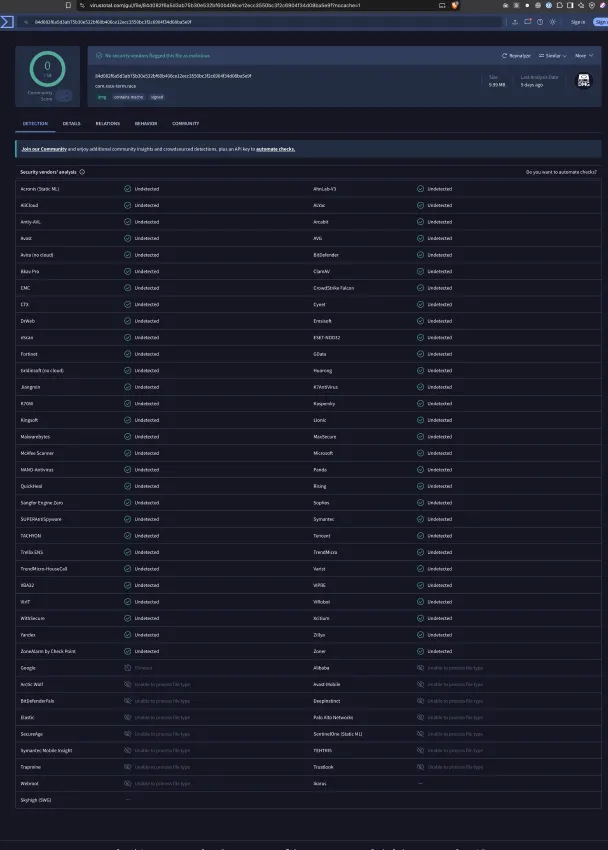Screen dimensions: 608x850
Task: Click the upload file icon
Action: pos(515,22)
